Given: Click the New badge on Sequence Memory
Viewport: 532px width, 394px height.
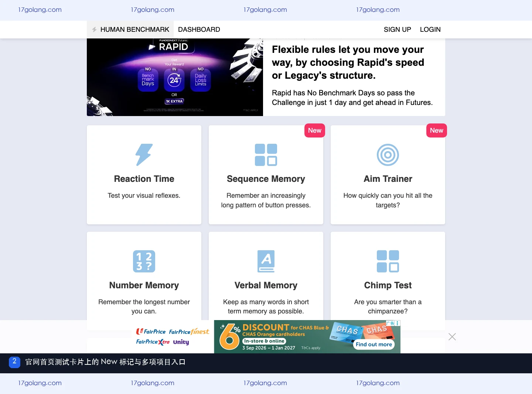Looking at the screenshot, I should (x=315, y=130).
